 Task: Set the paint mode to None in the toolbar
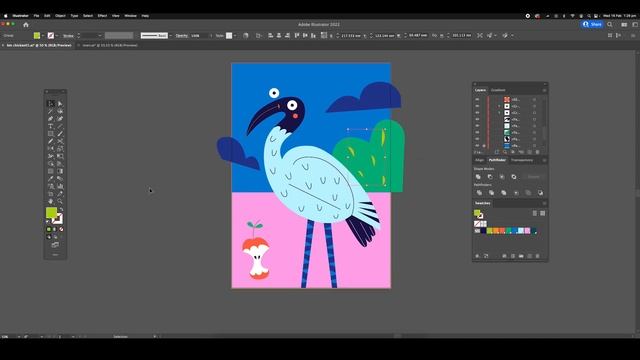[61, 229]
